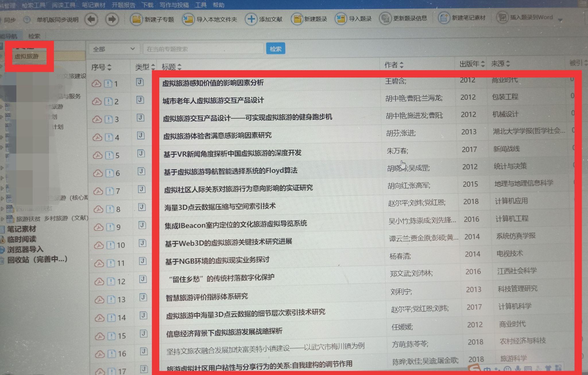
Task: Click the 在当前专题搜索 search field
Action: click(x=203, y=49)
